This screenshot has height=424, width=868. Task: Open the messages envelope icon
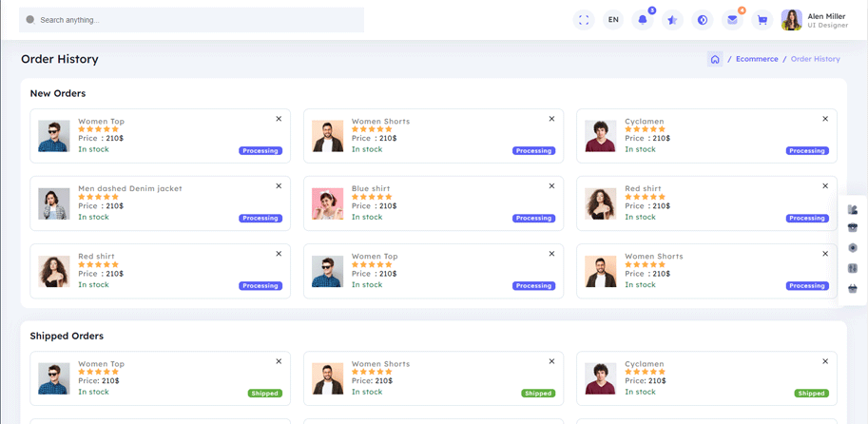pyautogui.click(x=732, y=20)
